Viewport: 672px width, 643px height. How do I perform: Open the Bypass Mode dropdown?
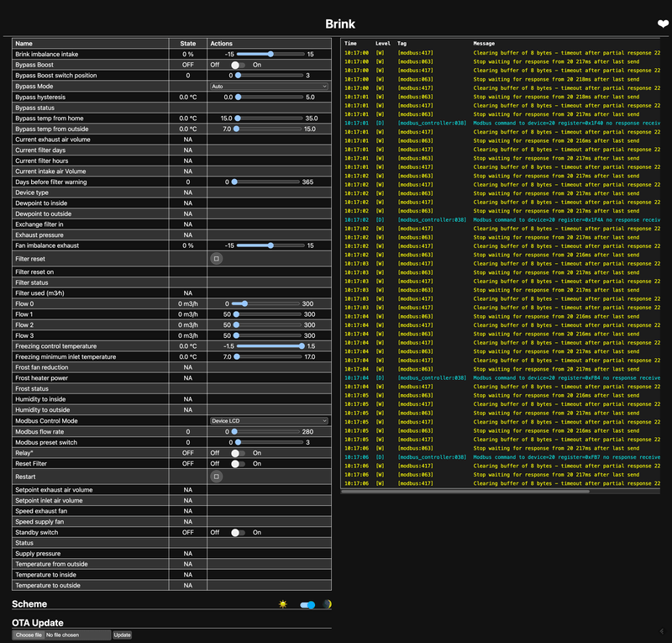click(x=269, y=87)
